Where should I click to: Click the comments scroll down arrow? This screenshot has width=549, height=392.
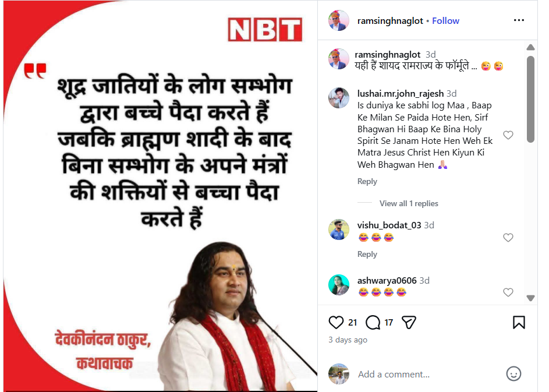tap(530, 298)
